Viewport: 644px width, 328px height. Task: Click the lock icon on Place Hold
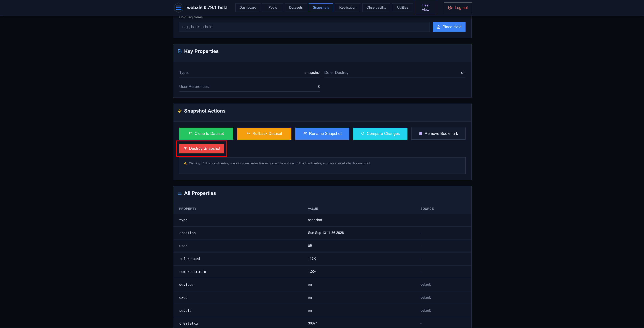[439, 27]
